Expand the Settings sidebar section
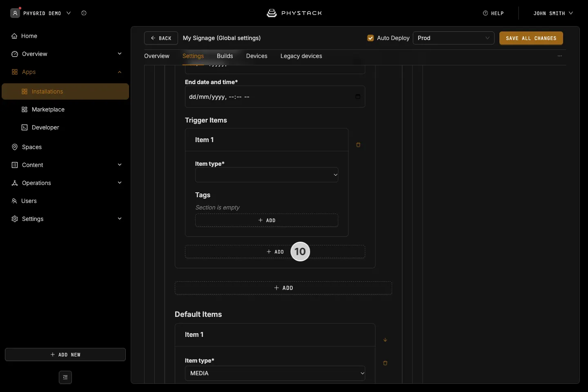The image size is (588, 392). (120, 219)
